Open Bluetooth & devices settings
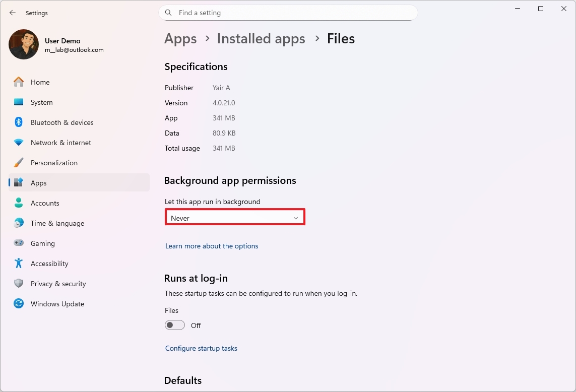This screenshot has width=576, height=392. point(18,122)
